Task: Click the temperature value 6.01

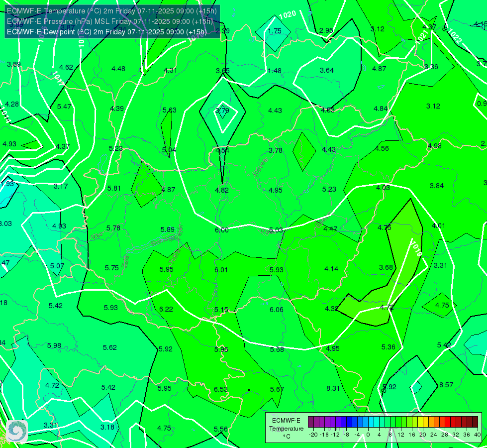Action: [221, 270]
